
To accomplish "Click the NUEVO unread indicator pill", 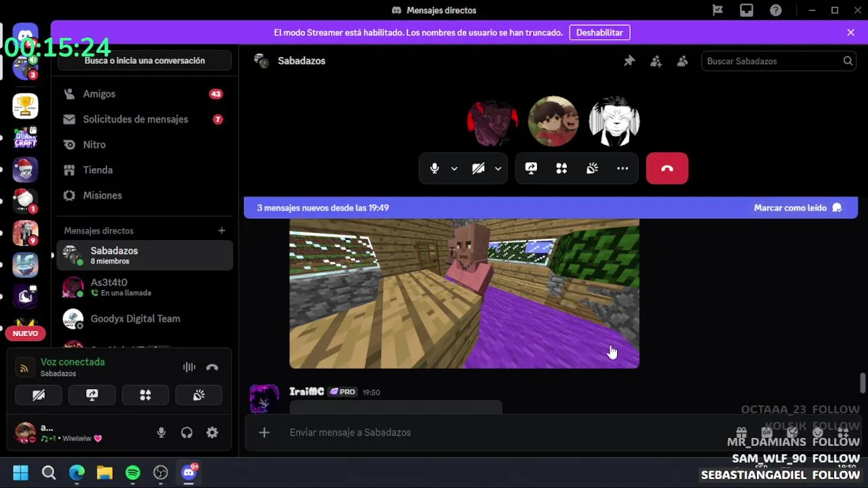I will pyautogui.click(x=25, y=333).
